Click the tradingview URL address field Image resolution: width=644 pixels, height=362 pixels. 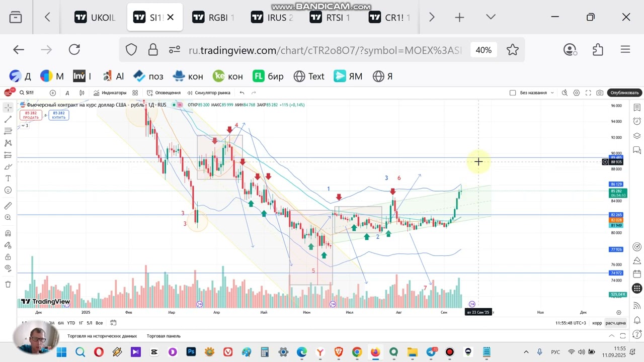click(x=325, y=50)
